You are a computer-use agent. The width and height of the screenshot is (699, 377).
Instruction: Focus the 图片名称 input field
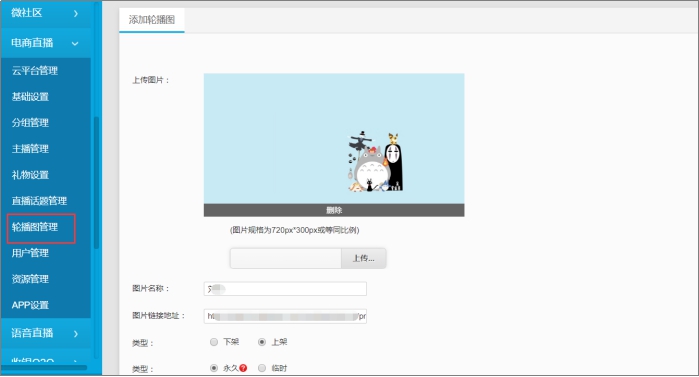pyautogui.click(x=285, y=289)
